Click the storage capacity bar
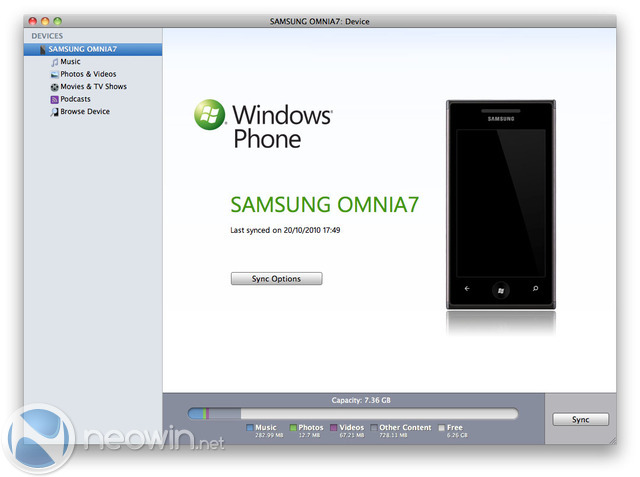 pos(352,413)
